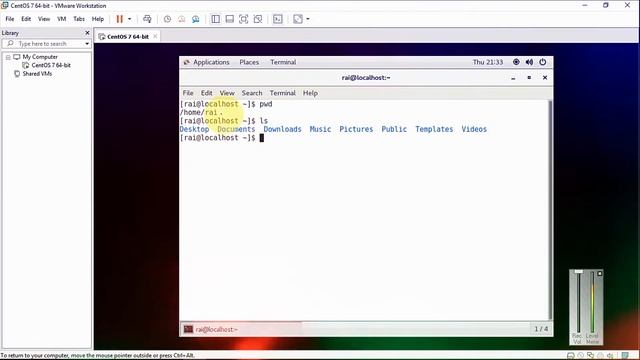Click the GNOME volume speaker icon
640x360 pixels.
529,62
